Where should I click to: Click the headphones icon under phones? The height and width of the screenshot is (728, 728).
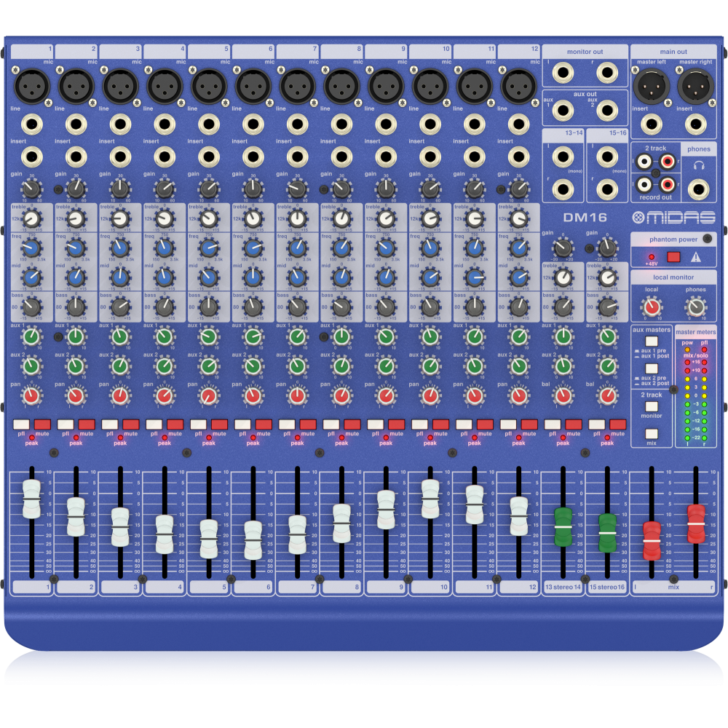(698, 165)
